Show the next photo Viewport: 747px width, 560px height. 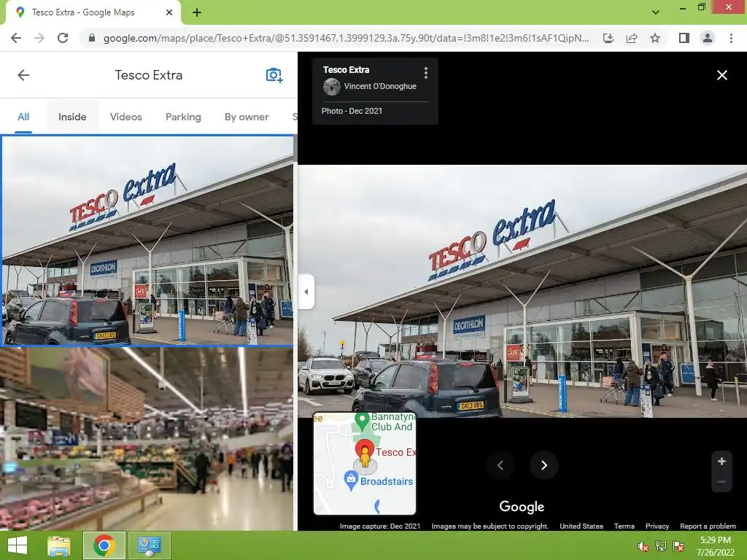click(x=543, y=464)
